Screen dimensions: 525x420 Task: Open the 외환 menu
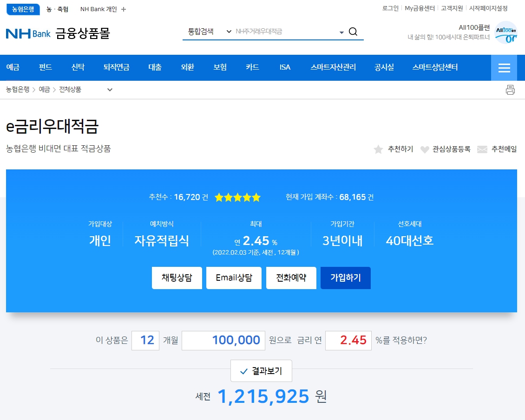click(187, 67)
